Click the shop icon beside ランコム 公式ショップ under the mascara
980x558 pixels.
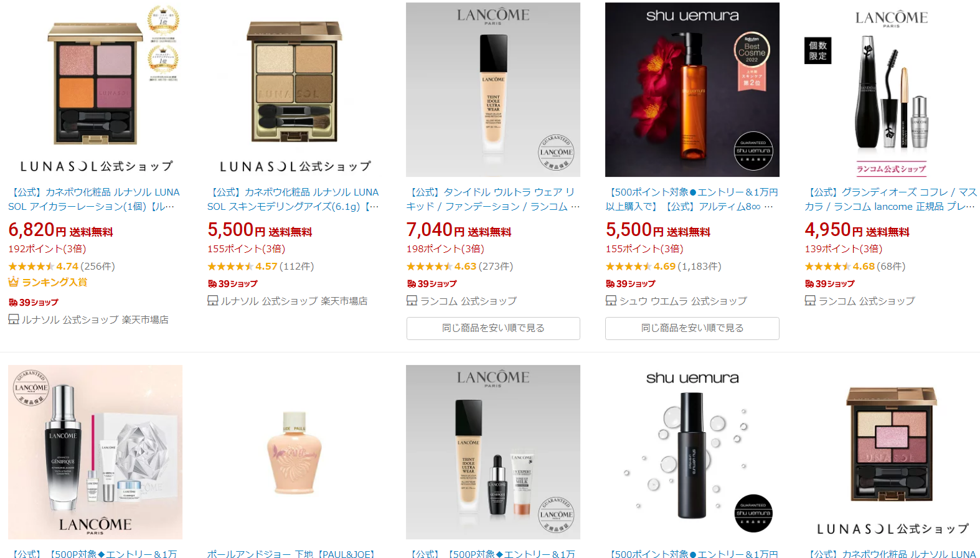point(810,301)
